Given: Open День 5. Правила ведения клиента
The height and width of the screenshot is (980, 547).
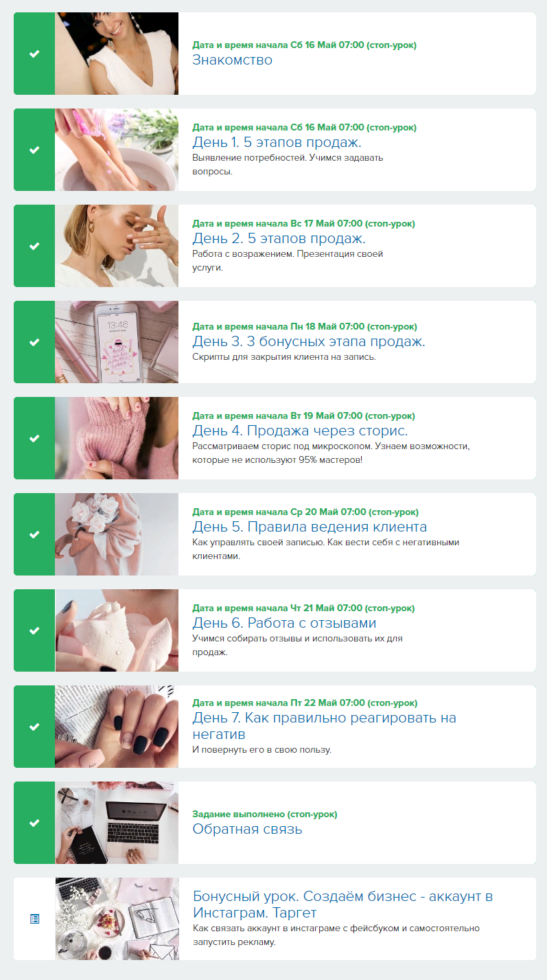Looking at the screenshot, I should point(310,527).
